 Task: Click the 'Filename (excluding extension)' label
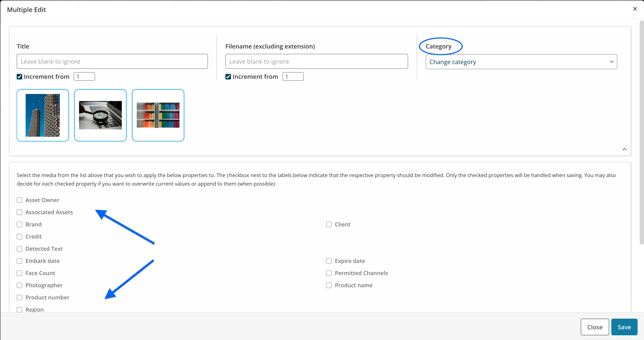point(270,46)
